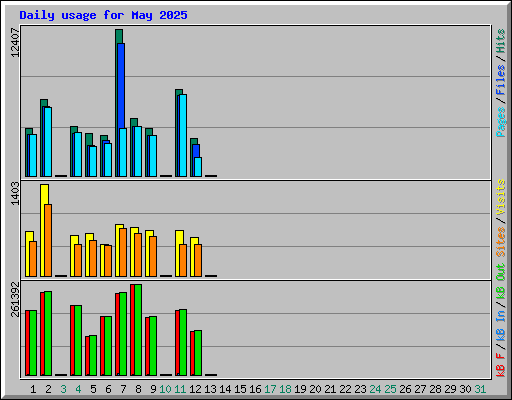Click day 5 on the x-axis
This screenshot has height=400, width=512.
pyautogui.click(x=93, y=389)
